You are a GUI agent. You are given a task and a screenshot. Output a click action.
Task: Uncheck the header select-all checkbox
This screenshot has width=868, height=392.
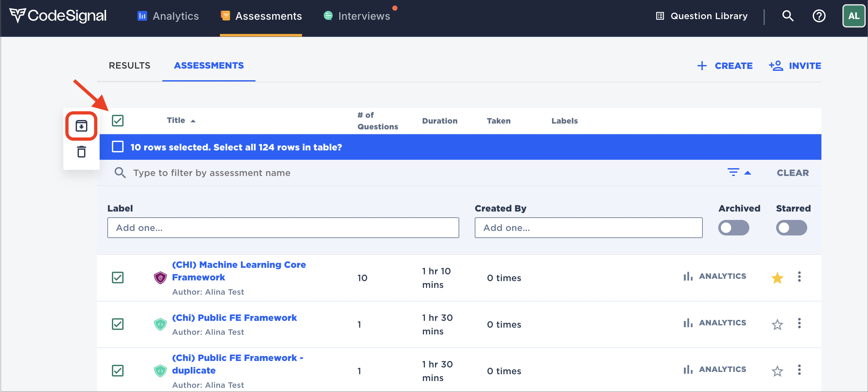[x=118, y=121]
